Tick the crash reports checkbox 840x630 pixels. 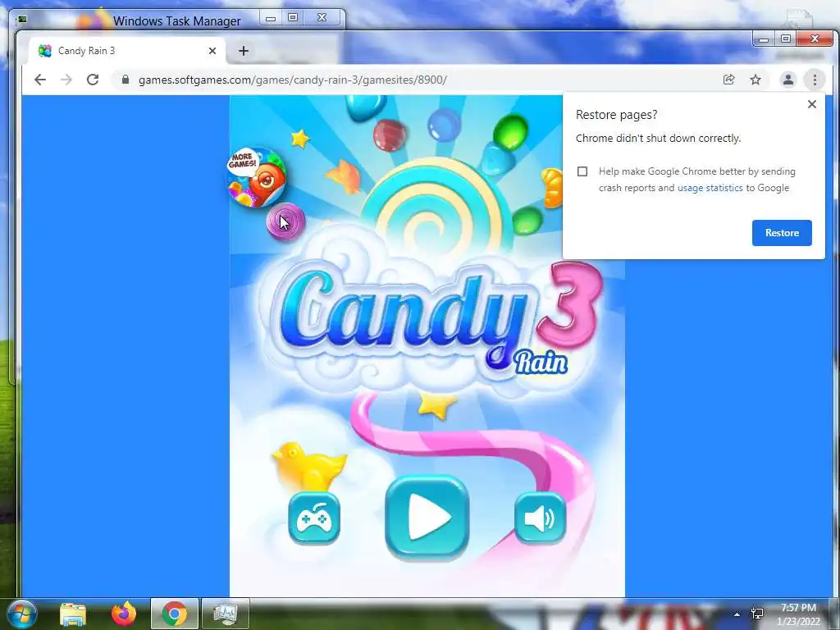582,171
